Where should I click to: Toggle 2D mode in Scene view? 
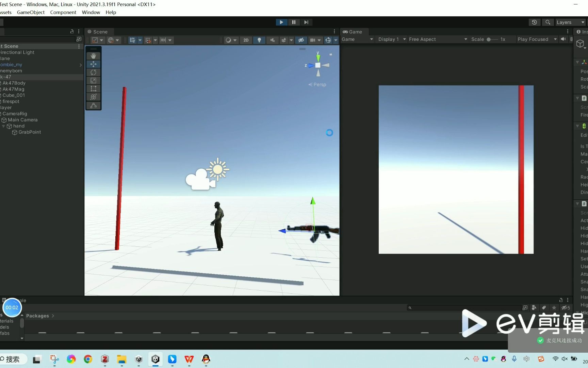click(246, 40)
